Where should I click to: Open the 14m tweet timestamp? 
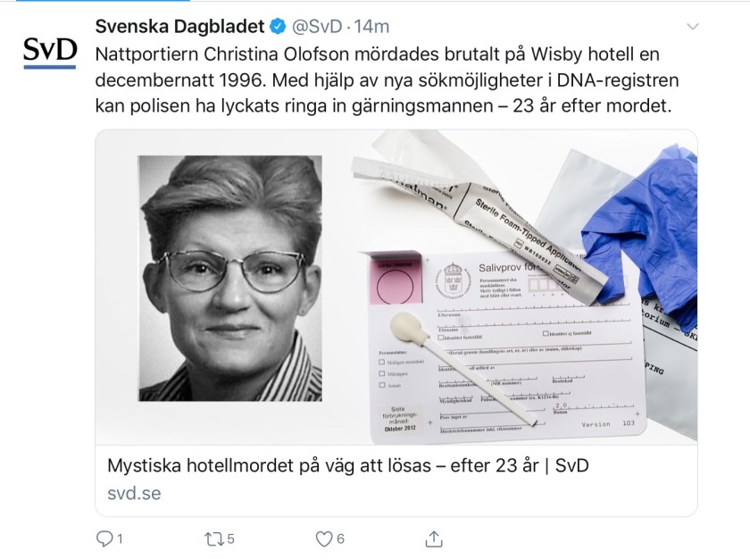371,27
